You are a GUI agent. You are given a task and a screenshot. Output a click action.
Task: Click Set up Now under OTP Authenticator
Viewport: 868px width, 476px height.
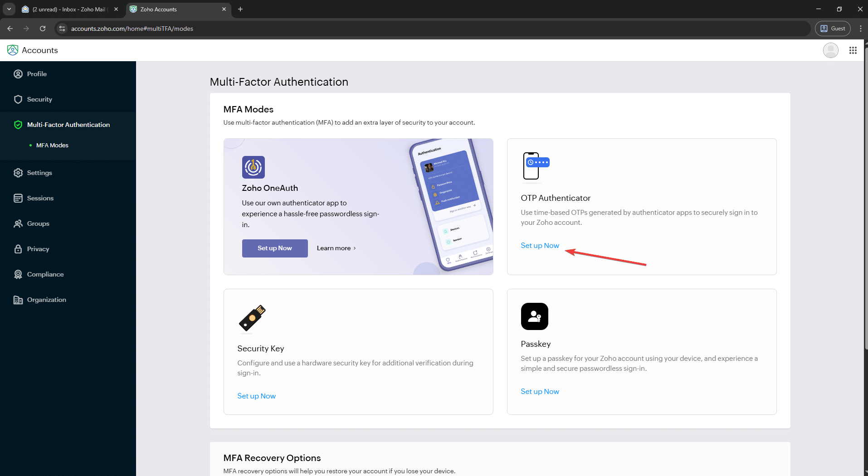pyautogui.click(x=540, y=246)
